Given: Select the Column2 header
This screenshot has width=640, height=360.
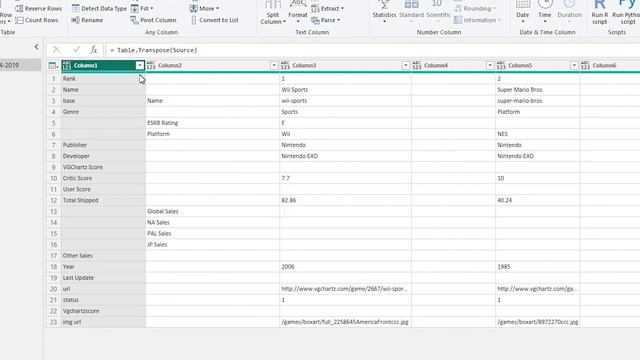Looking at the screenshot, I should click(212, 65).
